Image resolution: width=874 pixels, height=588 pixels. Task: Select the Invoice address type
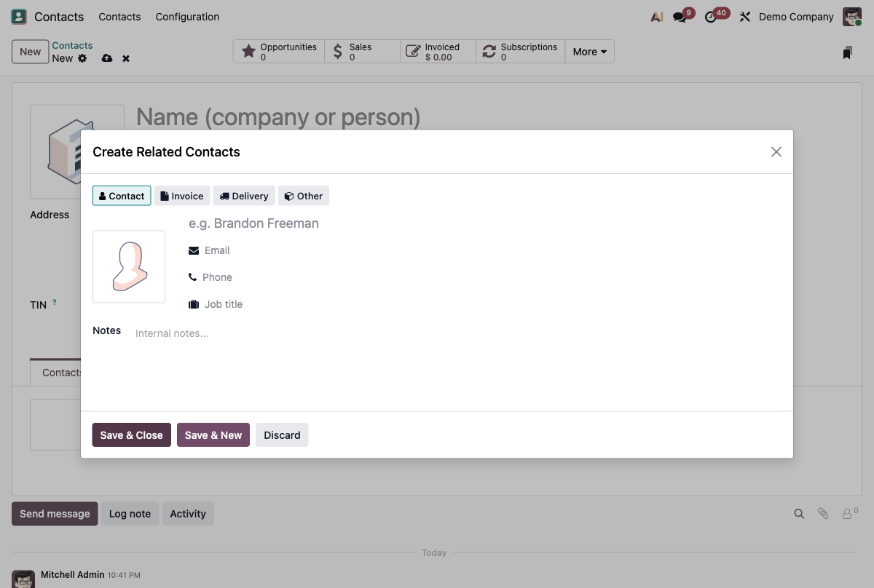(x=182, y=196)
